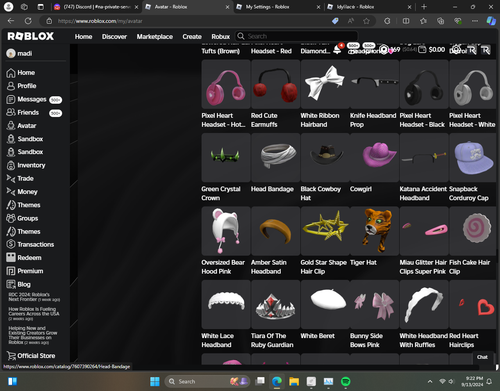Open Trade in the left sidebar
This screenshot has height=391, width=500.
pyautogui.click(x=25, y=179)
